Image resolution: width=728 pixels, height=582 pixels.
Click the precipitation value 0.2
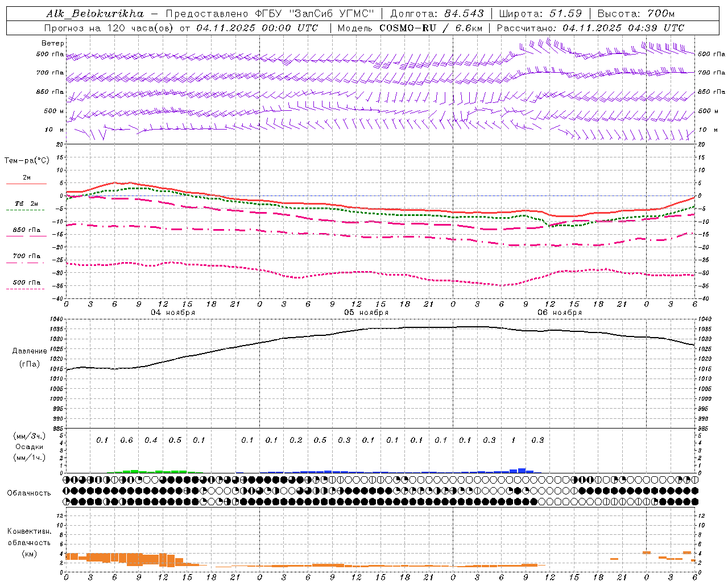[296, 440]
